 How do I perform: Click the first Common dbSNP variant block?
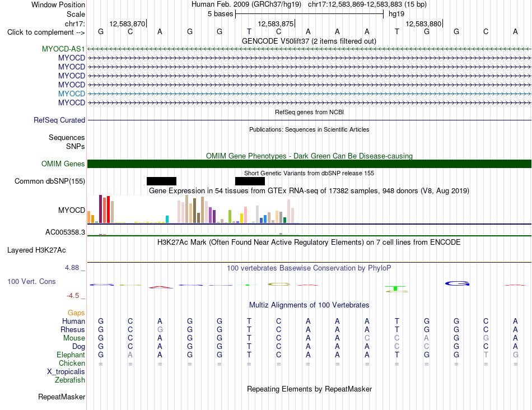(x=161, y=181)
